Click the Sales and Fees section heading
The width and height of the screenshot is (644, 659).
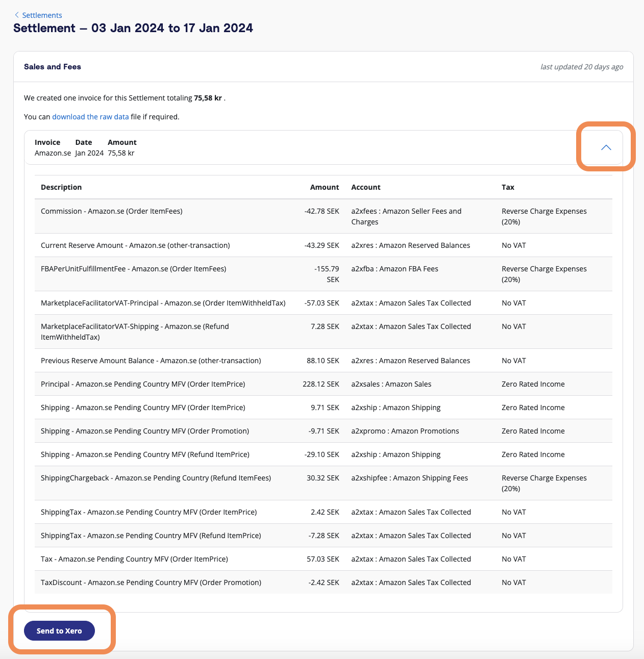[x=53, y=67]
